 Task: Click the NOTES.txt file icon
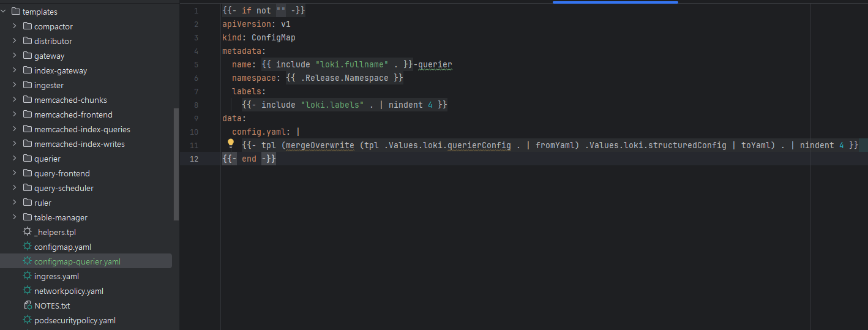click(x=27, y=306)
